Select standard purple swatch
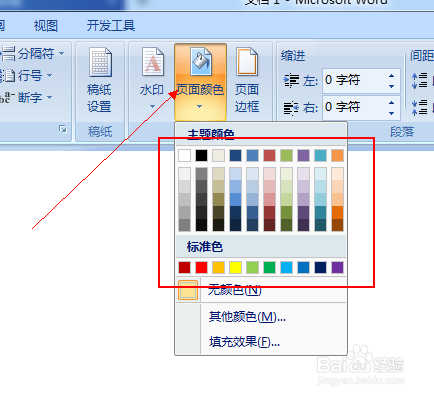 [x=337, y=267]
